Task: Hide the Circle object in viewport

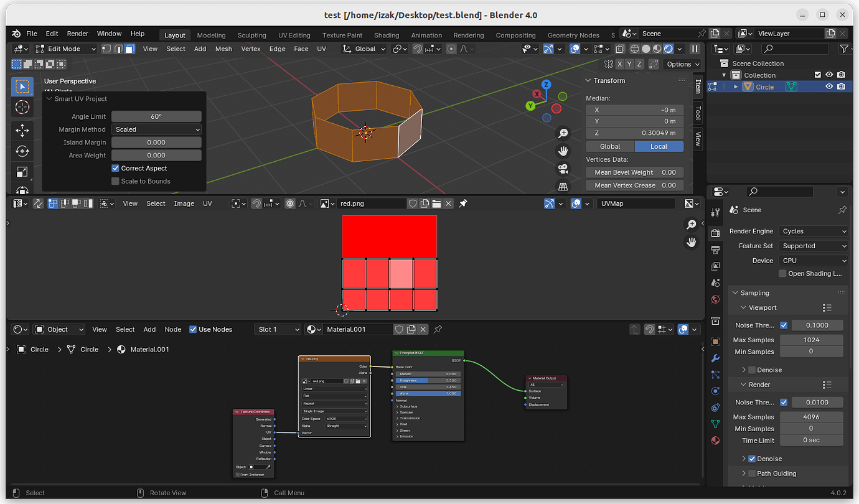Action: [829, 87]
